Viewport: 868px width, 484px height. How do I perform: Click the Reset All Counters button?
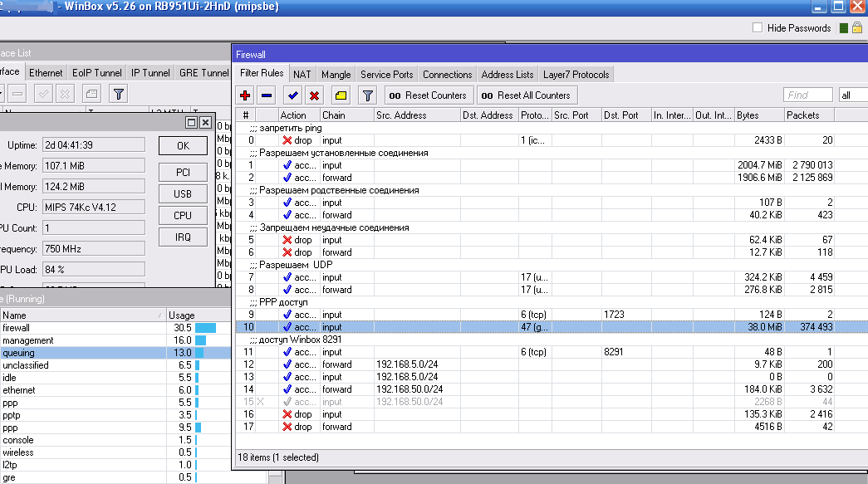point(527,95)
